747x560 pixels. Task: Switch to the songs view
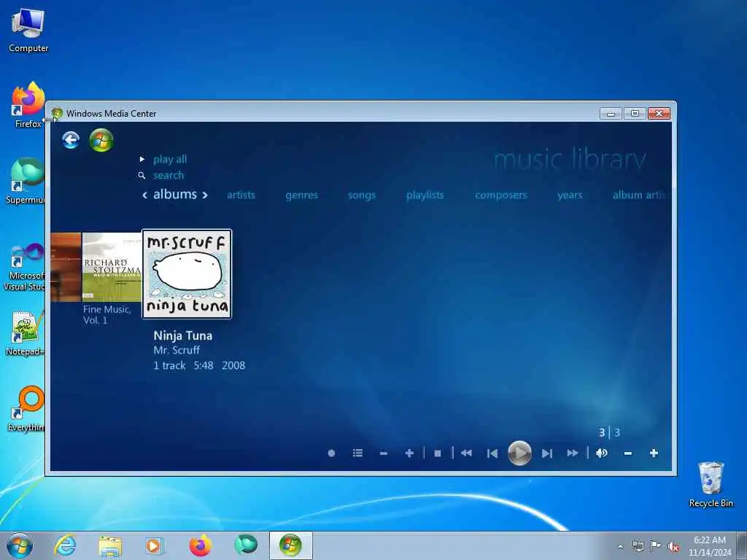pyautogui.click(x=362, y=195)
